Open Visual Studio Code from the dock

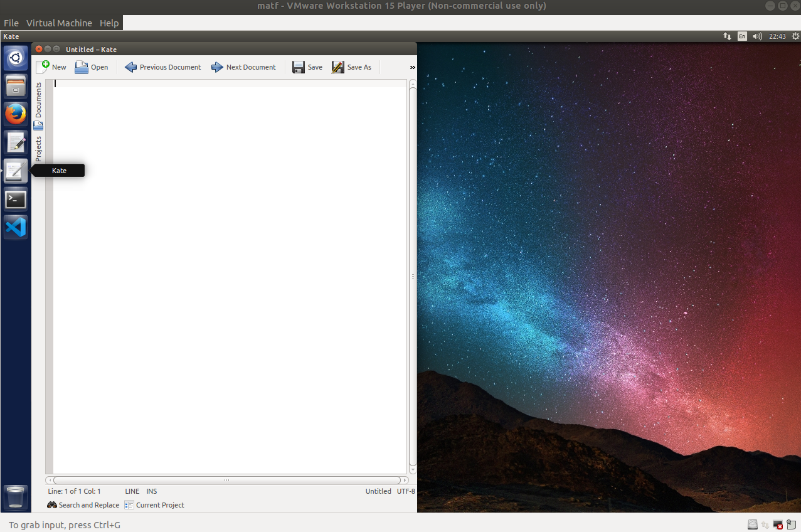click(16, 227)
